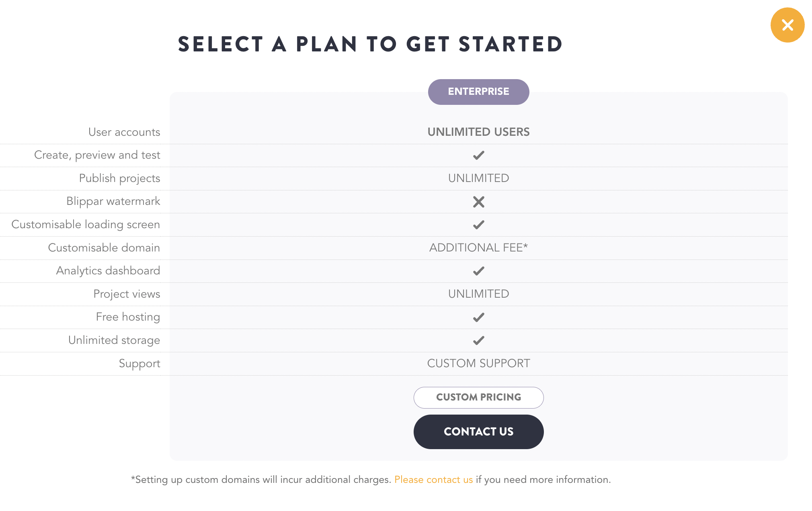Click the checkmark for Create, preview and test
The image size is (812, 511).
[478, 155]
